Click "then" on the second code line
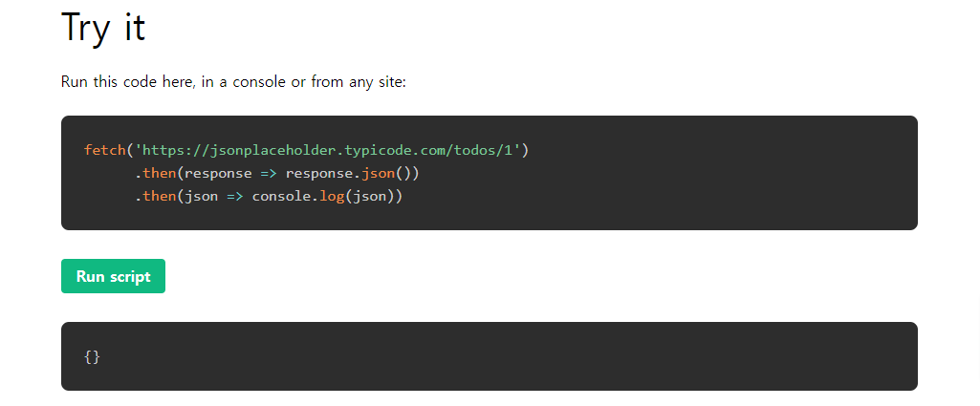Image resolution: width=980 pixels, height=406 pixels. (x=160, y=173)
